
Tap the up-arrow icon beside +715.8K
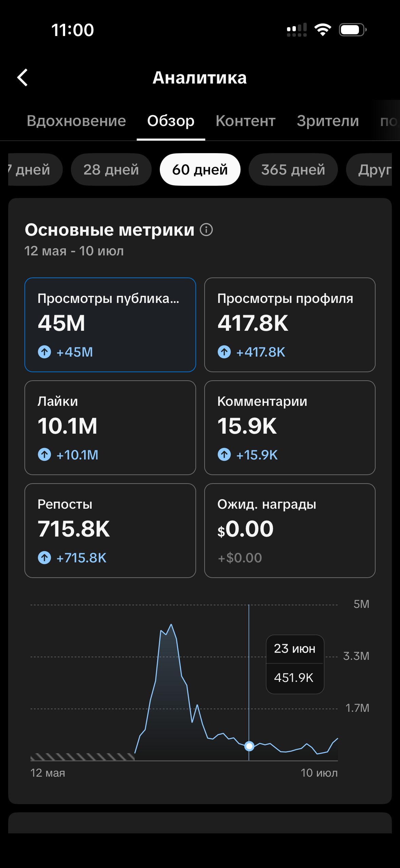pos(44,558)
